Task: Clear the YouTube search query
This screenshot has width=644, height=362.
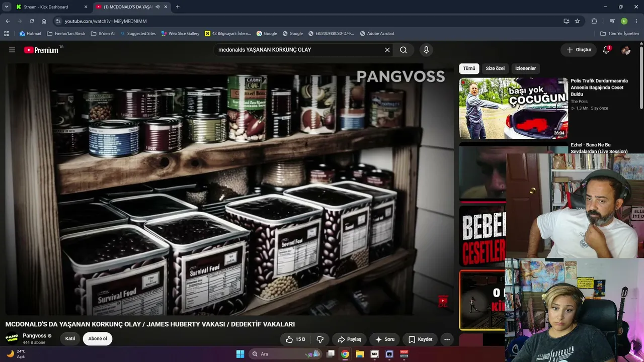Action: (387, 50)
